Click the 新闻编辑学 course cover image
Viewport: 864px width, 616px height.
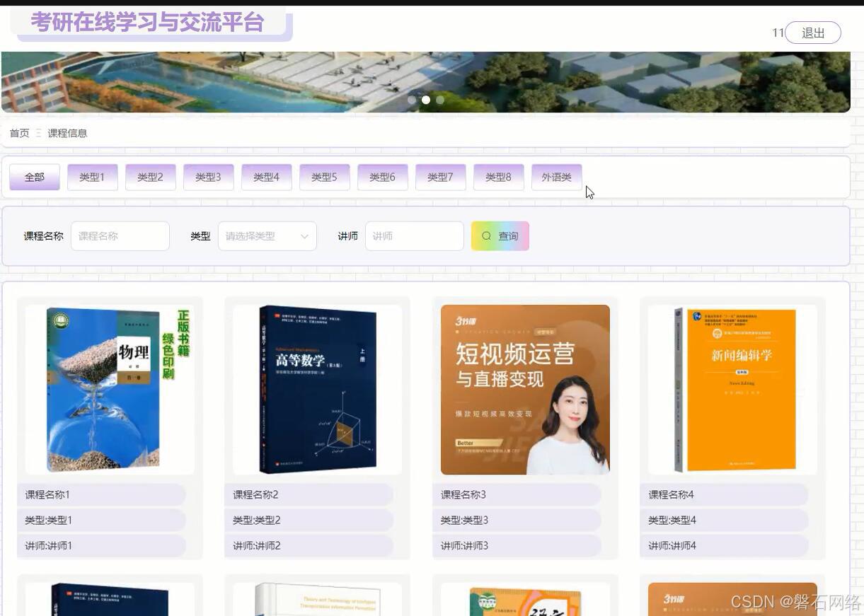(732, 388)
